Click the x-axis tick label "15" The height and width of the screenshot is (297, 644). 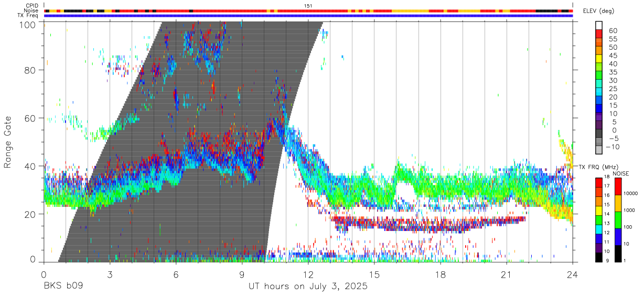pyautogui.click(x=374, y=274)
